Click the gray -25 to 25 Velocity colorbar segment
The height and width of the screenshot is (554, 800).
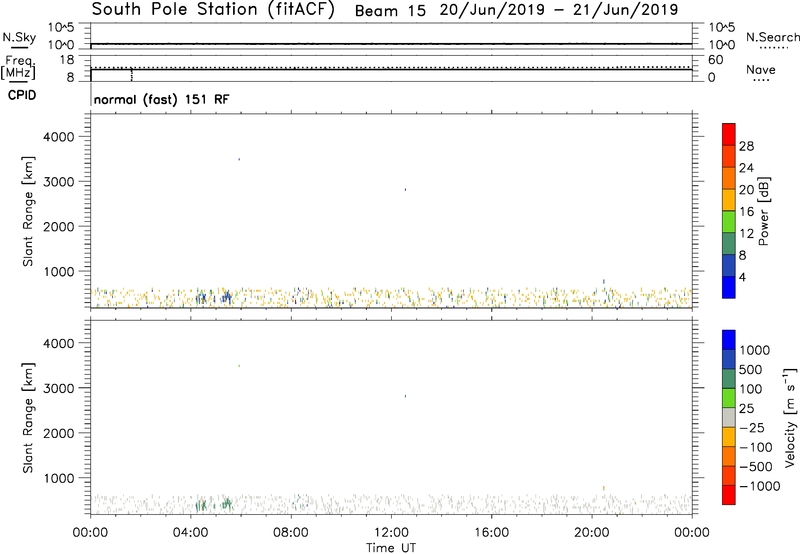pos(729,418)
